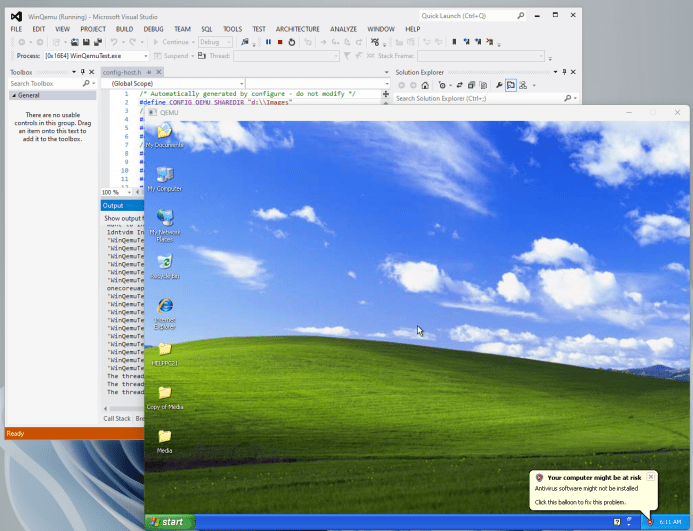Open the BUILD menu

124,29
